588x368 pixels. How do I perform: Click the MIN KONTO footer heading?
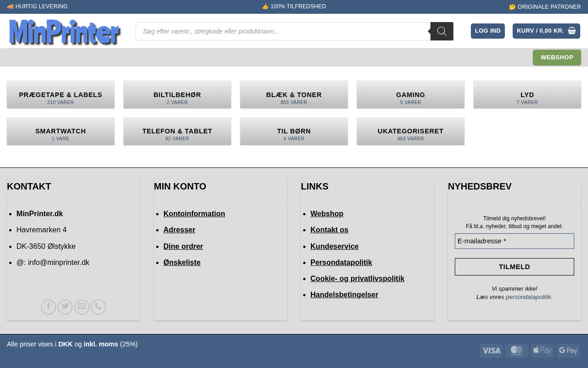(180, 186)
